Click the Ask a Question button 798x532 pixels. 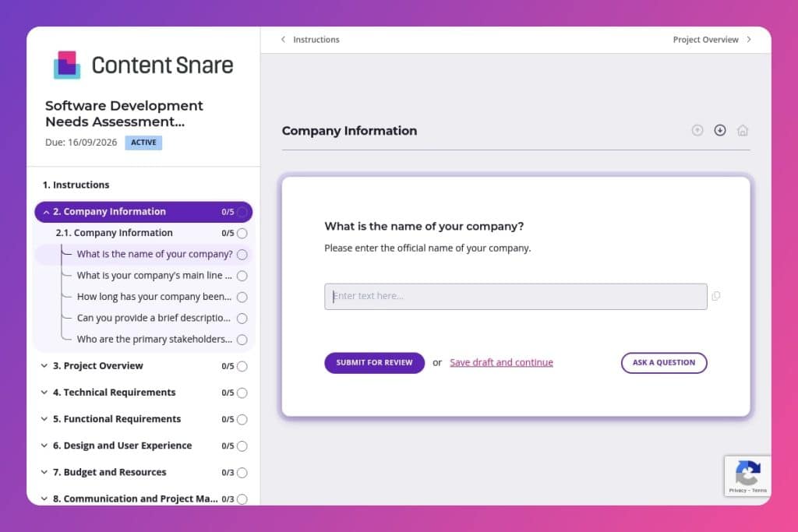(x=664, y=363)
